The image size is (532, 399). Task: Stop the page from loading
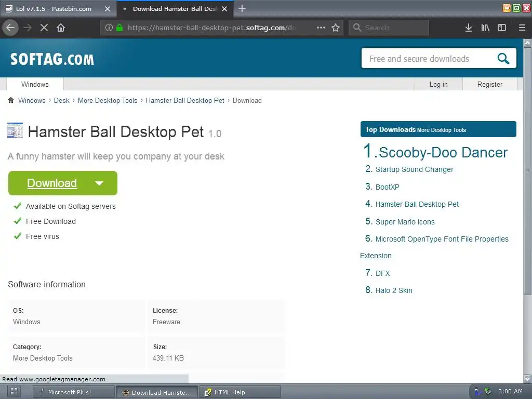click(x=44, y=28)
